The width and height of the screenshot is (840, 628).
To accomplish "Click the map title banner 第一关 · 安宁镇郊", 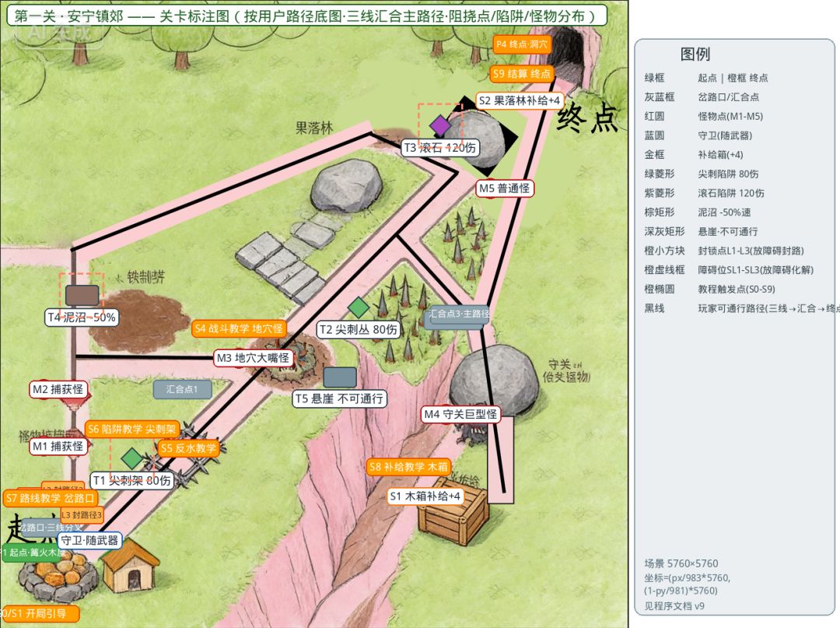I will (306, 16).
